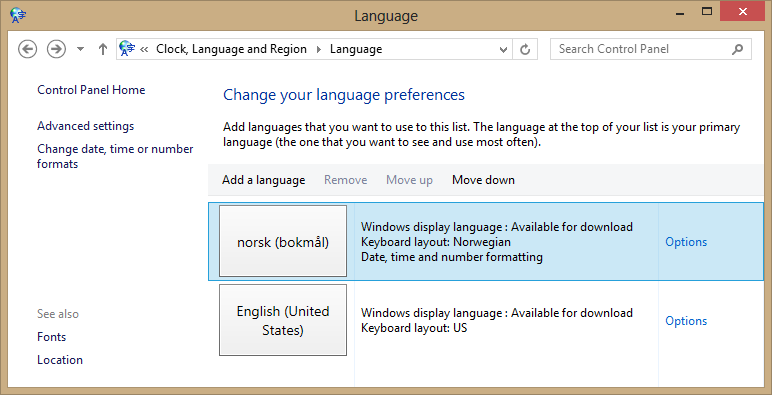This screenshot has height=395, width=772.
Task: Click the Forward navigation arrow
Action: [x=56, y=49]
